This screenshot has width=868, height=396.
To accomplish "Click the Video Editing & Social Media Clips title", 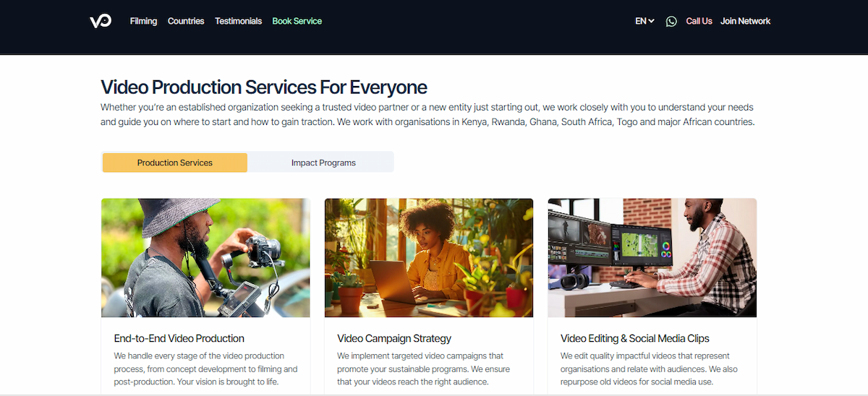I will [635, 338].
